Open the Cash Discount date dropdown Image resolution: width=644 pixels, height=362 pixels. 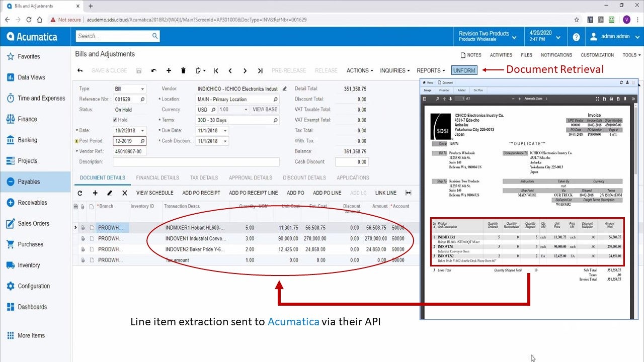tap(225, 141)
